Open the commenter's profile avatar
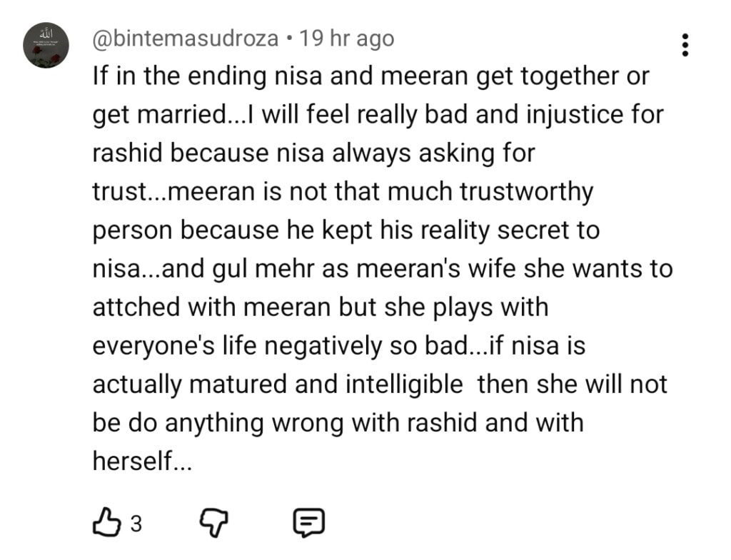Screen dimensions: 731x560 click(x=45, y=45)
